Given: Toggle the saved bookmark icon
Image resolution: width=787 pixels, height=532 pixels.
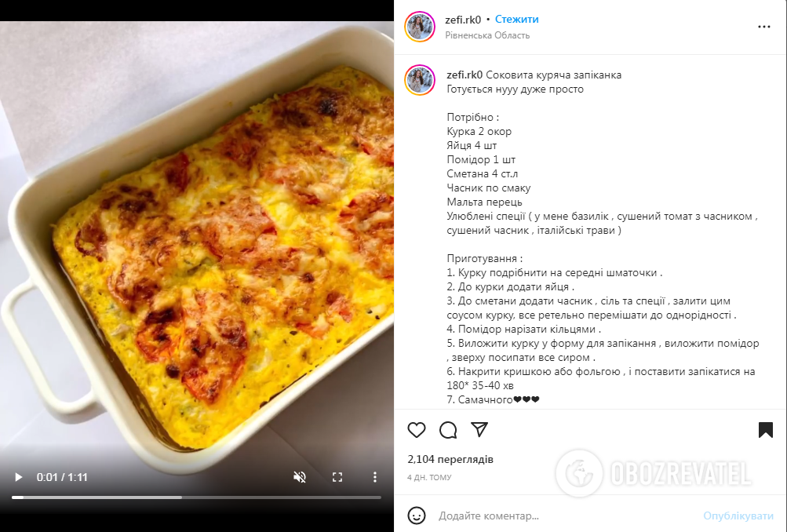Looking at the screenshot, I should pyautogui.click(x=765, y=430).
